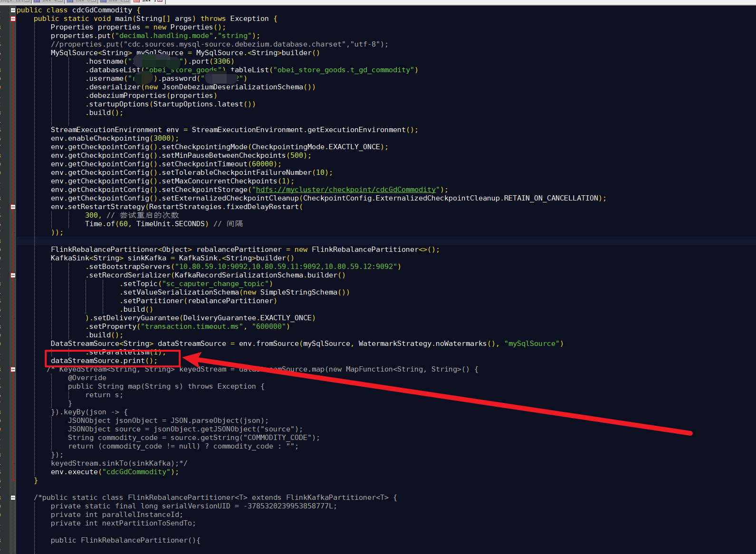756x554 pixels.
Task: Click the setTolerableCheckpointFailureNumber(10) line
Action: coord(192,172)
